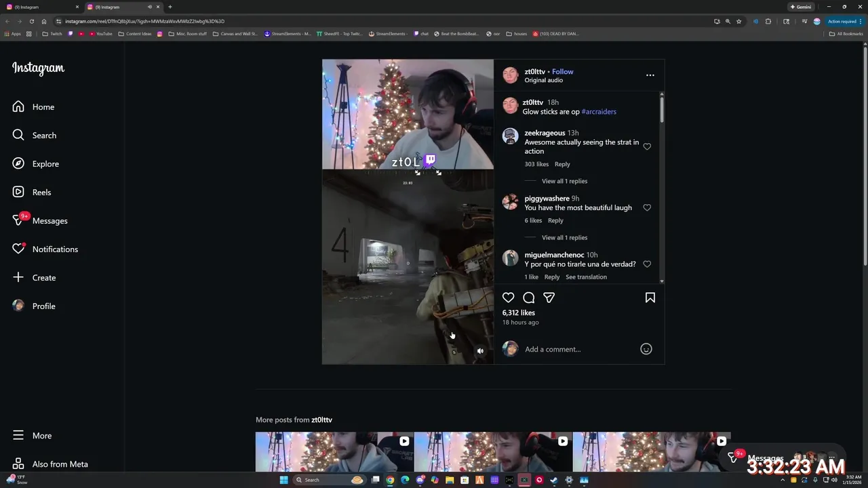This screenshot has width=868, height=488.
Task: Open Windows Start menu
Action: pyautogui.click(x=284, y=480)
